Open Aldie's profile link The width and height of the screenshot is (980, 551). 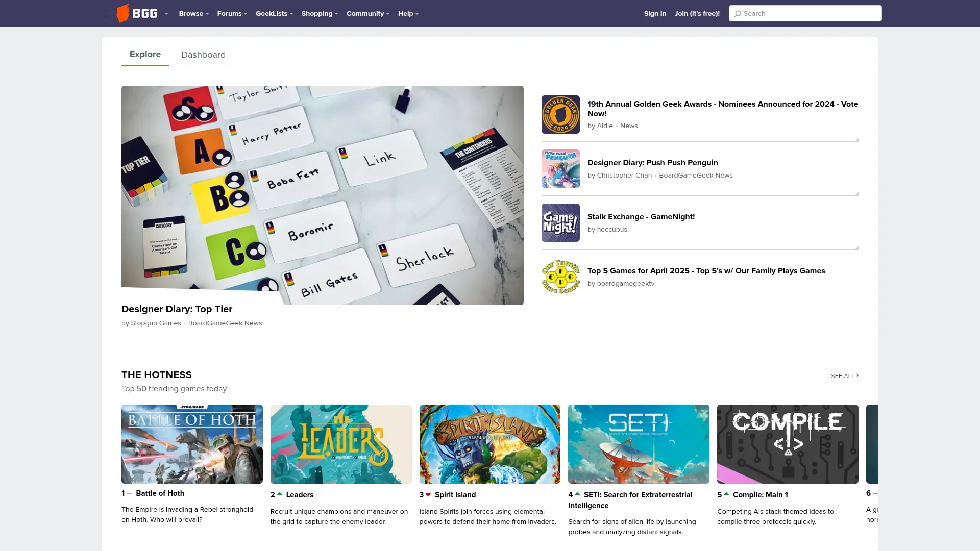pos(605,126)
